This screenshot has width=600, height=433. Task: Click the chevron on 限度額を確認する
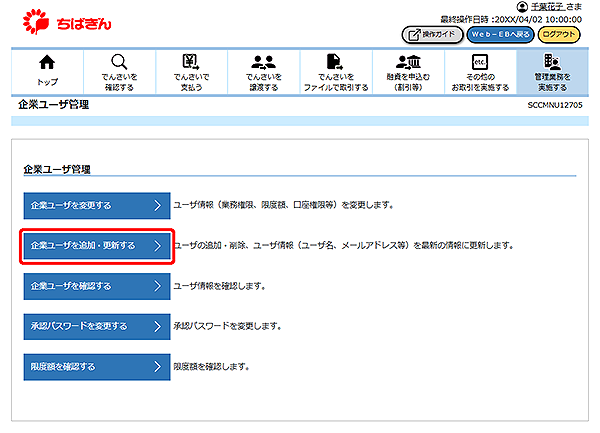click(157, 367)
